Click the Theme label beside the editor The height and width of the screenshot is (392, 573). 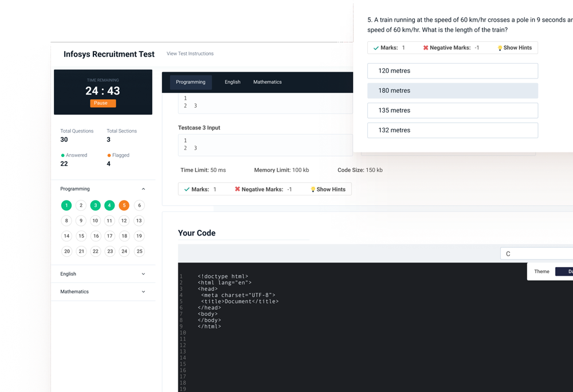point(541,272)
